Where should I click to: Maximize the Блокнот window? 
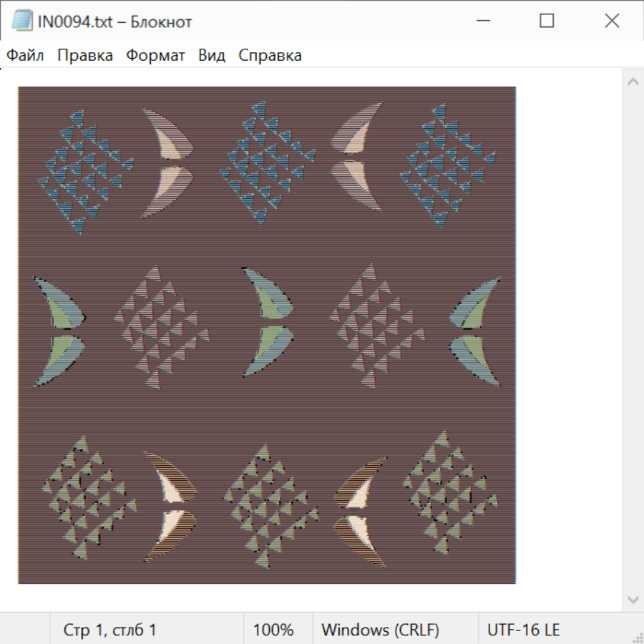pyautogui.click(x=547, y=21)
